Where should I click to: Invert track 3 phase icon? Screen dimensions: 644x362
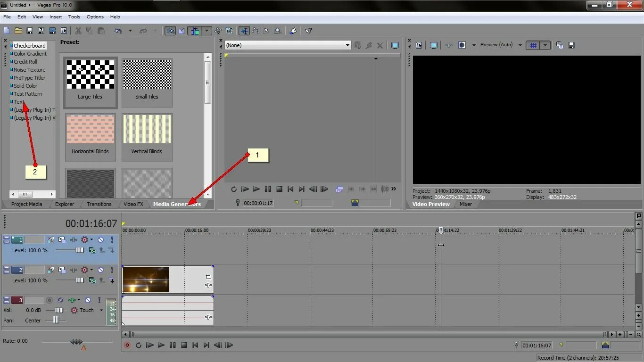tap(60, 300)
